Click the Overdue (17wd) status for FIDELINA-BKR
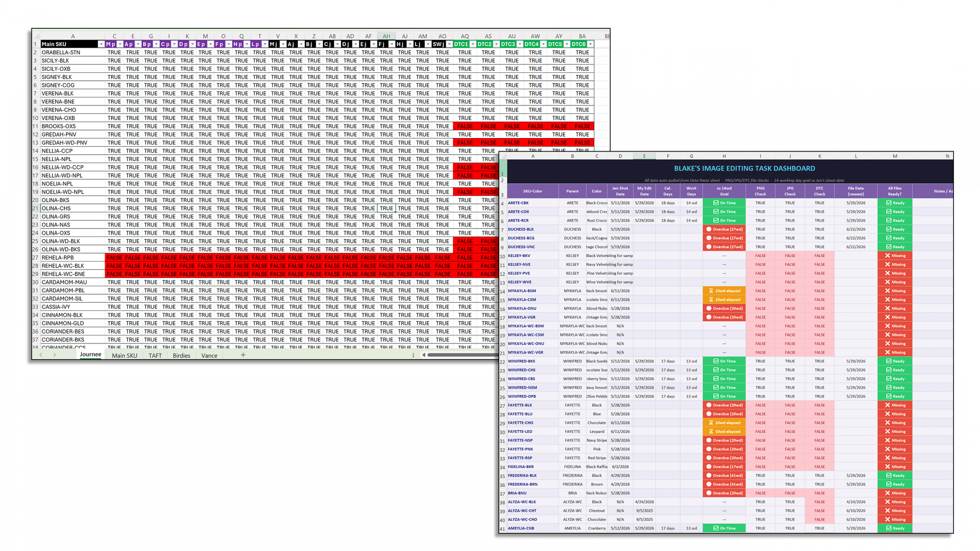The width and height of the screenshot is (980, 551). [x=724, y=467]
